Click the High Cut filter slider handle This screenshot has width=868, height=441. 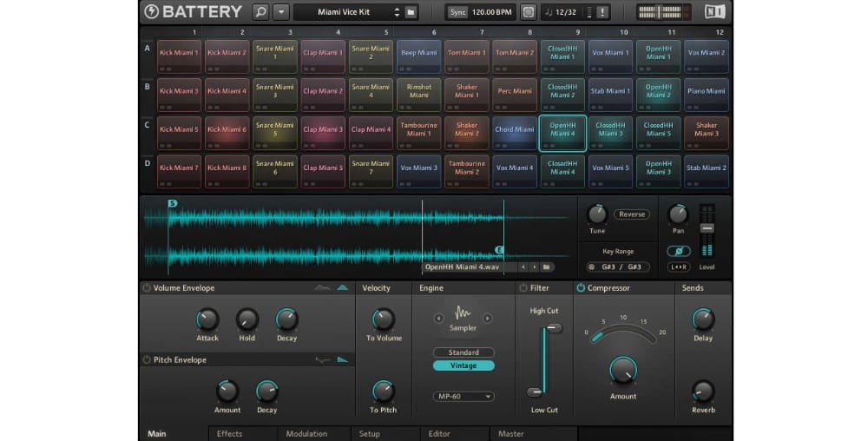point(553,329)
